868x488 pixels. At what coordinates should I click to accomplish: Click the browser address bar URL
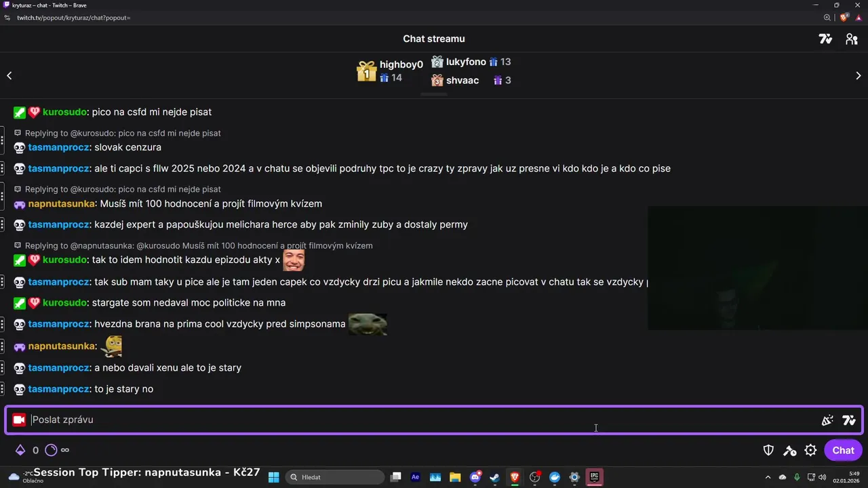pyautogui.click(x=74, y=18)
